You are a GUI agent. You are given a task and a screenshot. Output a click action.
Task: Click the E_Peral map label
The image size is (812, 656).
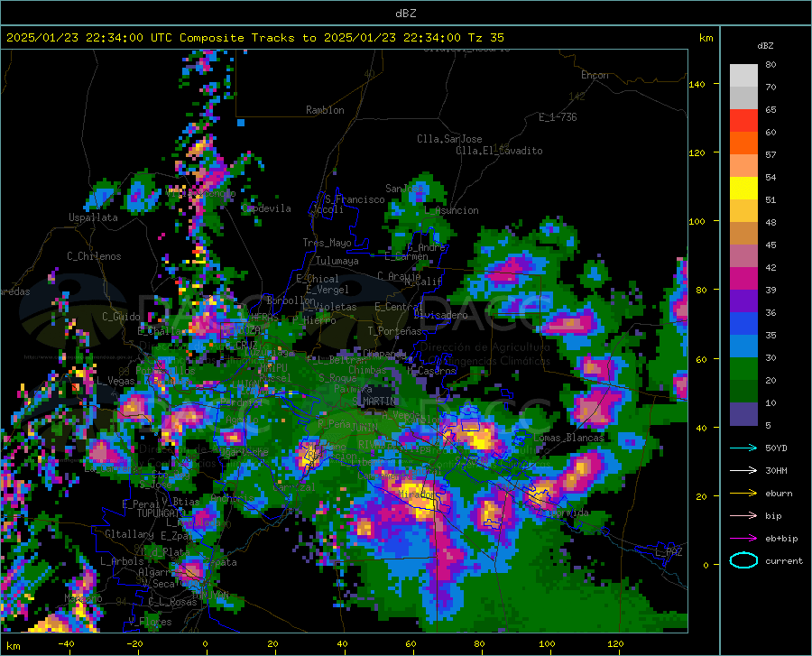click(x=141, y=504)
